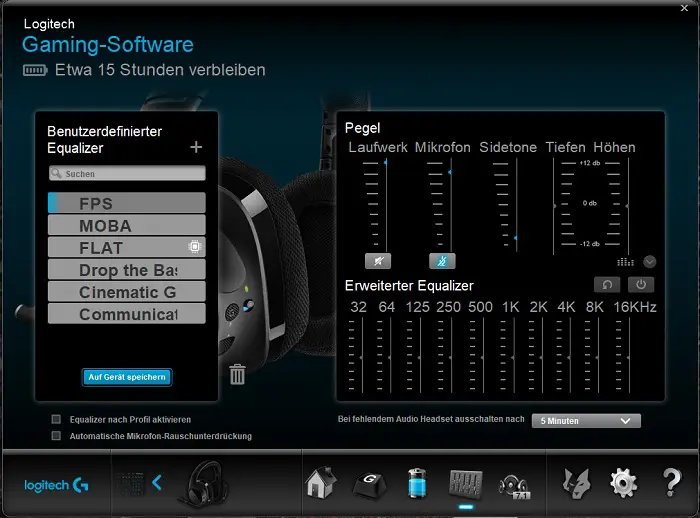Toggle the Mikrofon mute button
The height and width of the screenshot is (518, 700).
click(442, 261)
